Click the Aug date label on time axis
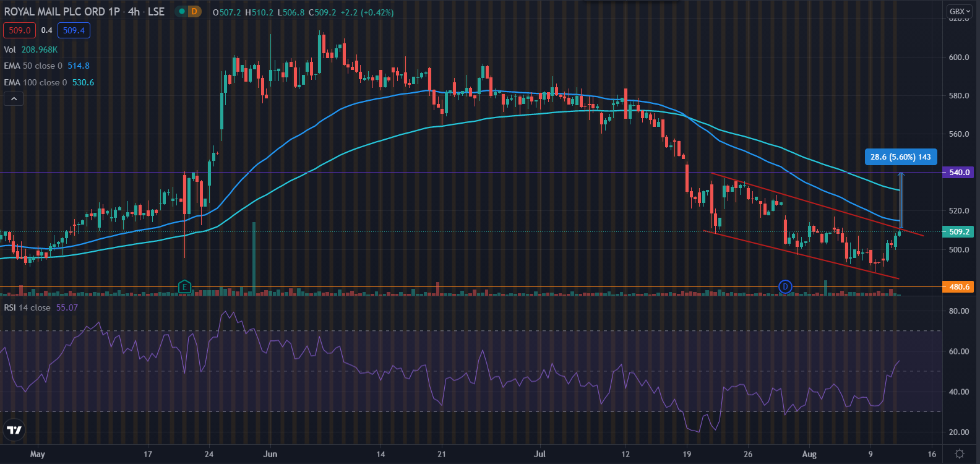The height and width of the screenshot is (464, 980). [809, 454]
